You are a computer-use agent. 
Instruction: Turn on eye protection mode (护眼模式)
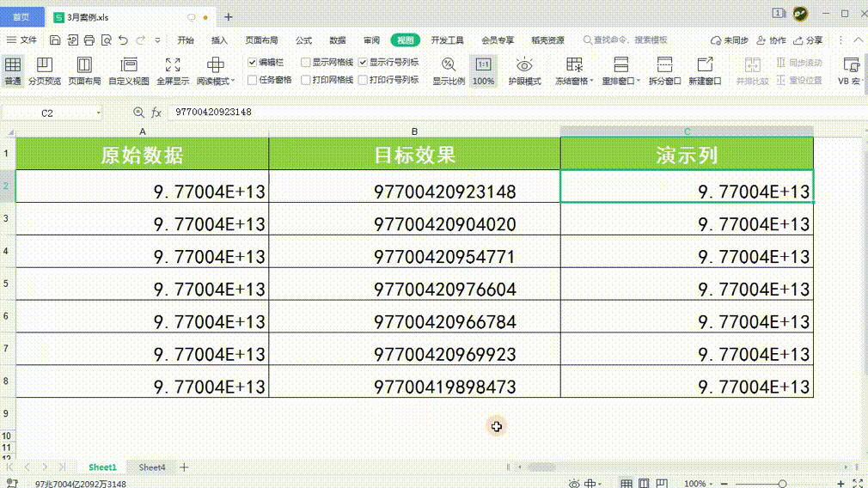524,70
